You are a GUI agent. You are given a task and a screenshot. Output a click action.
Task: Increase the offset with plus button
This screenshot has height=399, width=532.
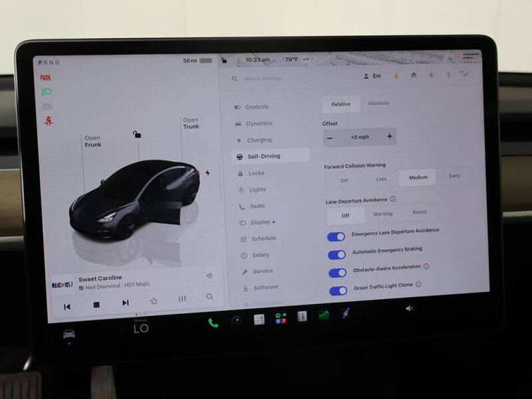click(390, 136)
